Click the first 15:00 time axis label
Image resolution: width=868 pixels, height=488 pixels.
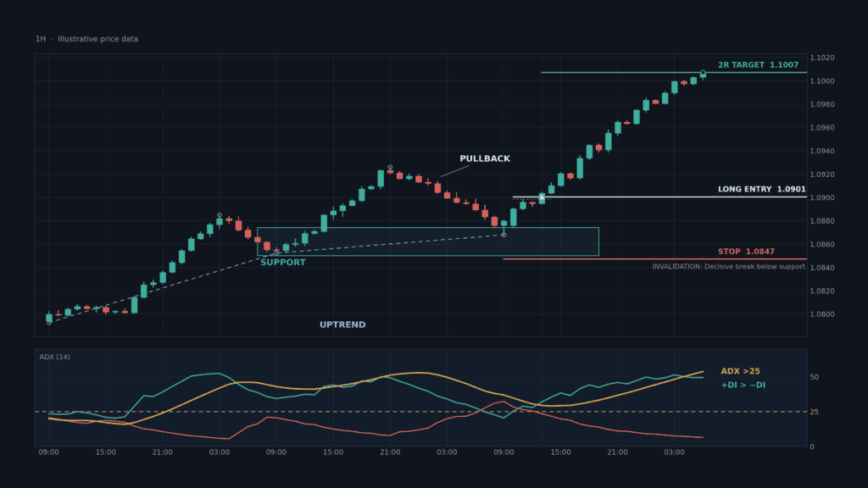[106, 452]
